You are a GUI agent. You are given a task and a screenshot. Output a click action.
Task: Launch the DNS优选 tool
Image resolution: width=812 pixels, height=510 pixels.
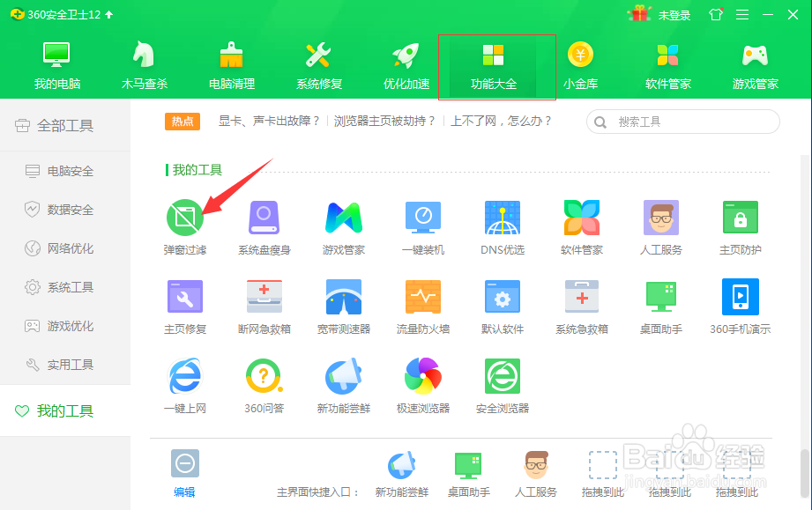[503, 226]
